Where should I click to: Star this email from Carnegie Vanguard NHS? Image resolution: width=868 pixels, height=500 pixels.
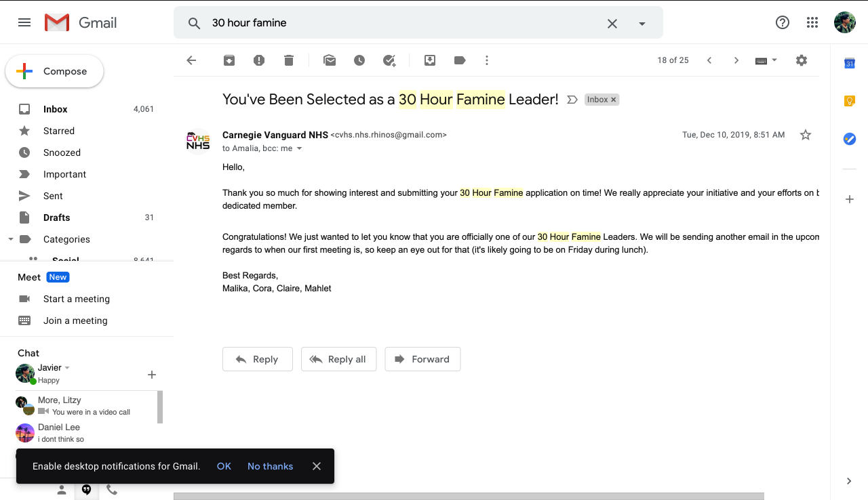(x=806, y=135)
